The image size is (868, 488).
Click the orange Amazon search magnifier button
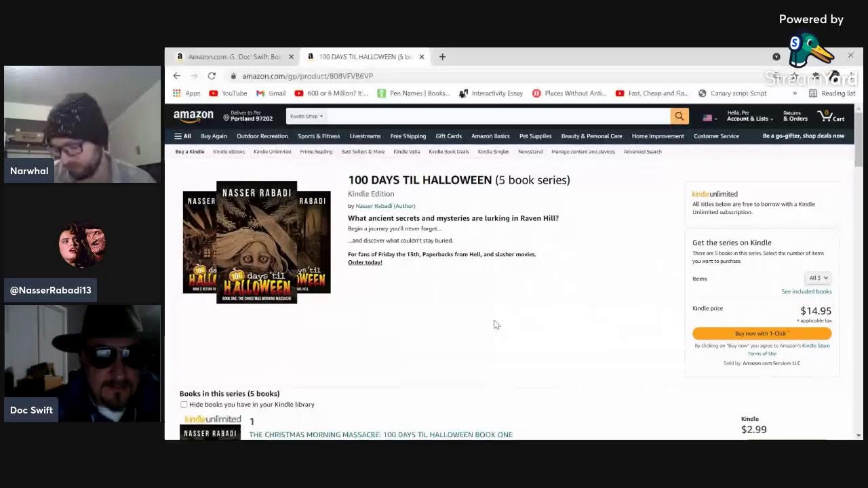[679, 117]
